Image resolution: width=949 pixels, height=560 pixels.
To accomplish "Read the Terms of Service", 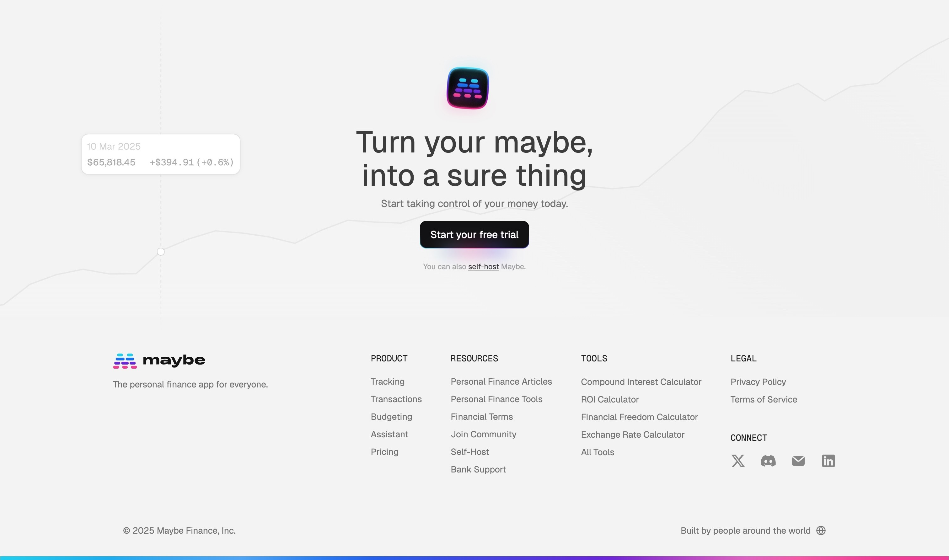I will [764, 399].
